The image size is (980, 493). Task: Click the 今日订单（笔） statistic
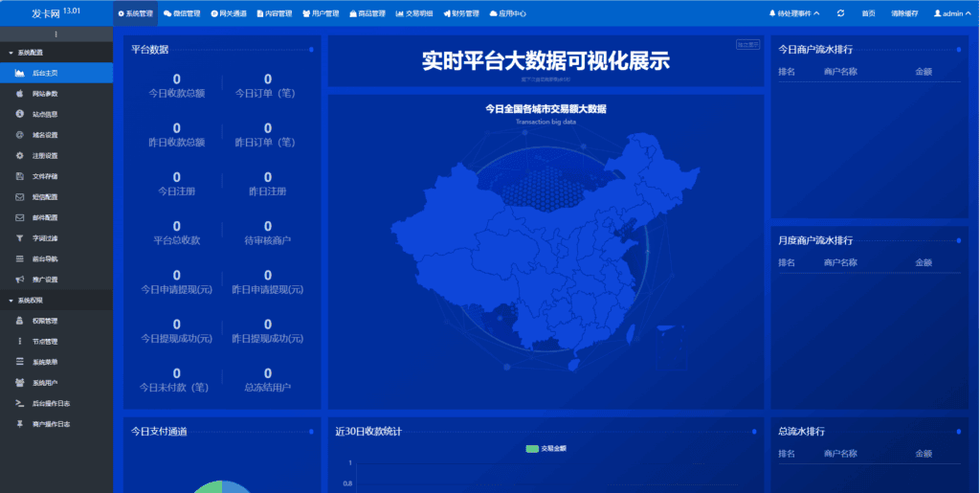click(268, 86)
